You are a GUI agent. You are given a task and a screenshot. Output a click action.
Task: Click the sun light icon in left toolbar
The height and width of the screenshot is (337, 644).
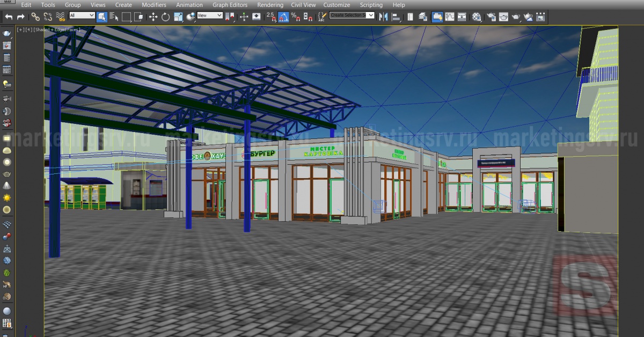tap(7, 197)
